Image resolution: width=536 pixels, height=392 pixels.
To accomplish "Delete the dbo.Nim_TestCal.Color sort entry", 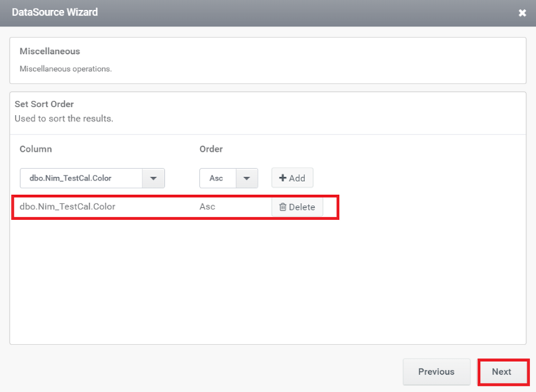I will [297, 207].
